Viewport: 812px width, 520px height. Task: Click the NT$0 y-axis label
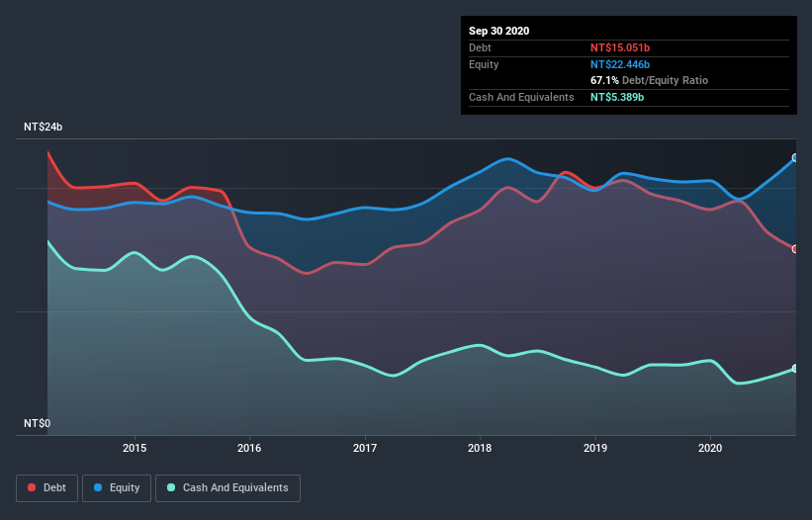pyautogui.click(x=37, y=423)
